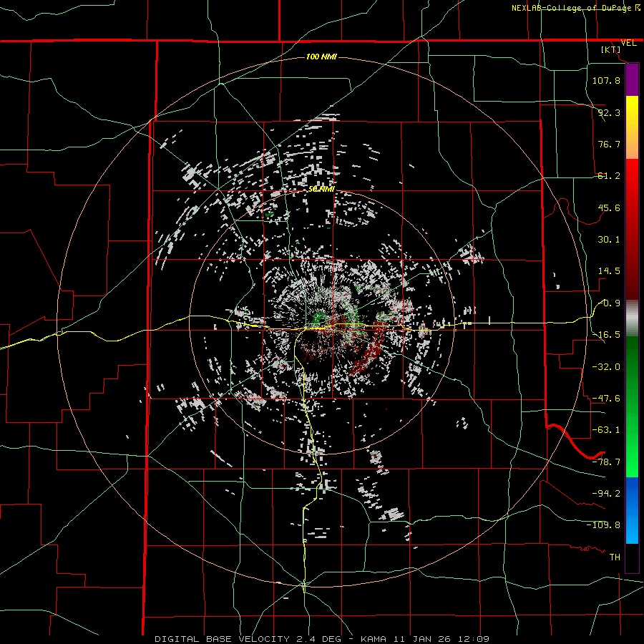Click the 14.5 value on velocity scale
The width and height of the screenshot is (644, 644).
pos(609,271)
